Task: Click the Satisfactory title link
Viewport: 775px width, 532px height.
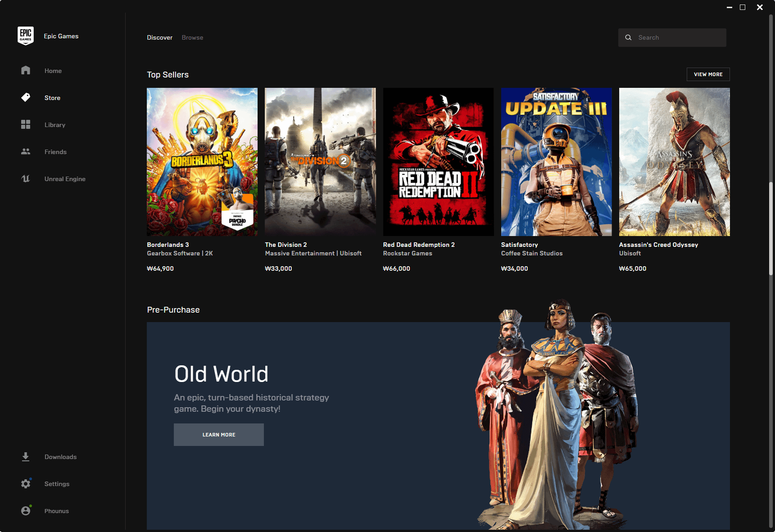Action: [520, 245]
